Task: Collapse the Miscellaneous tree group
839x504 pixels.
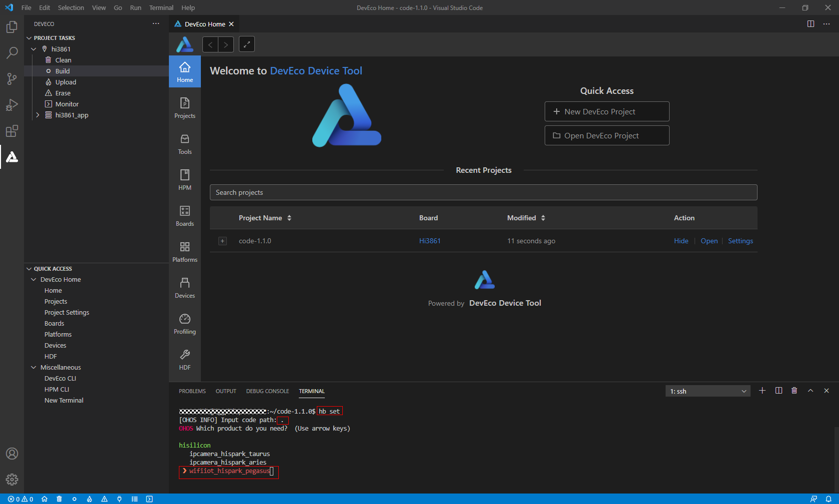Action: [33, 368]
